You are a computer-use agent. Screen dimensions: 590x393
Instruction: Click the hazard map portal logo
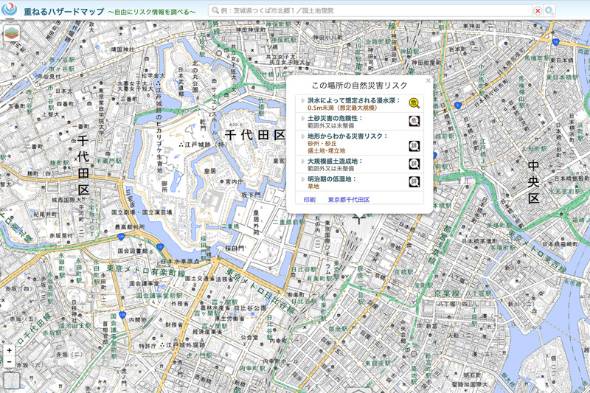click(8, 9)
